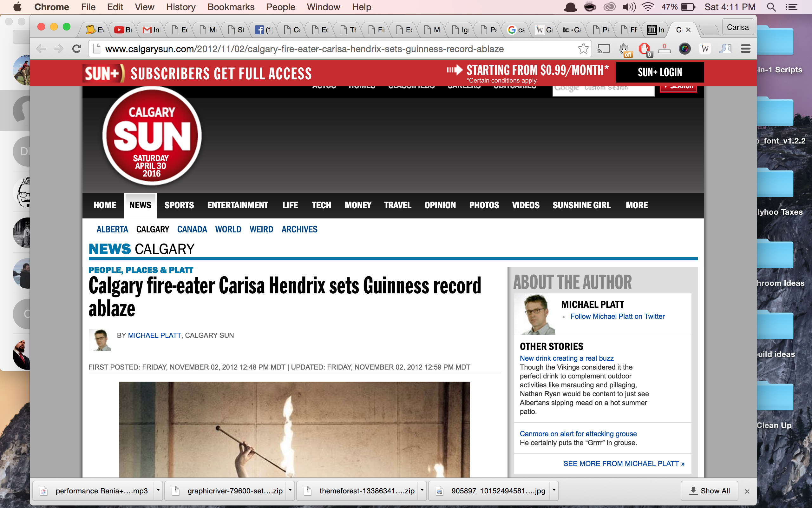
Task: Expand options for themeforest zip download
Action: 422,490
